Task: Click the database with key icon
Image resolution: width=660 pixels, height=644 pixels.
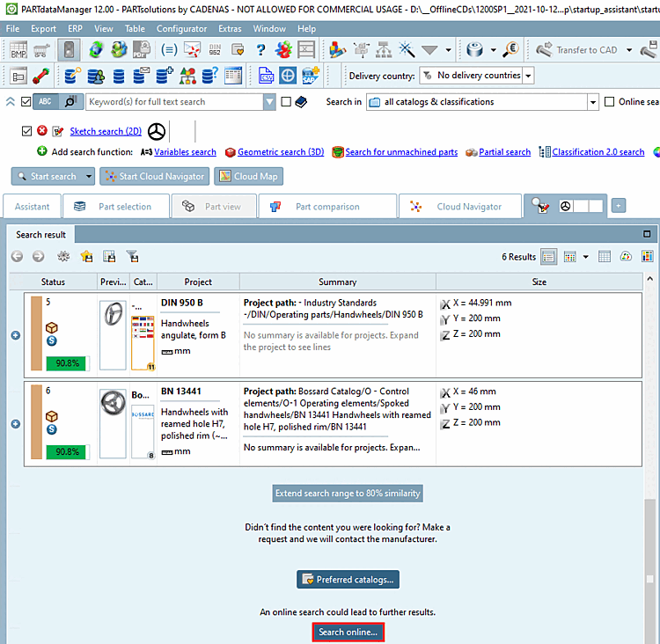Action: point(73,77)
